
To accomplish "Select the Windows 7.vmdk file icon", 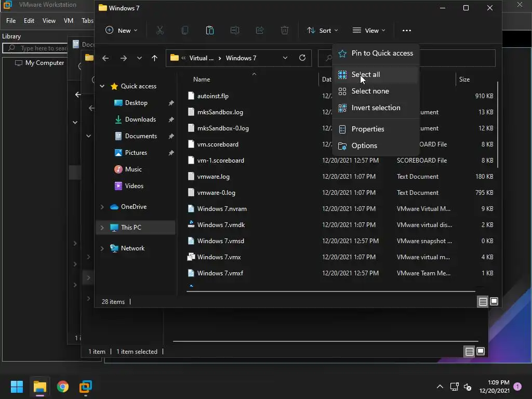I will 191,224.
